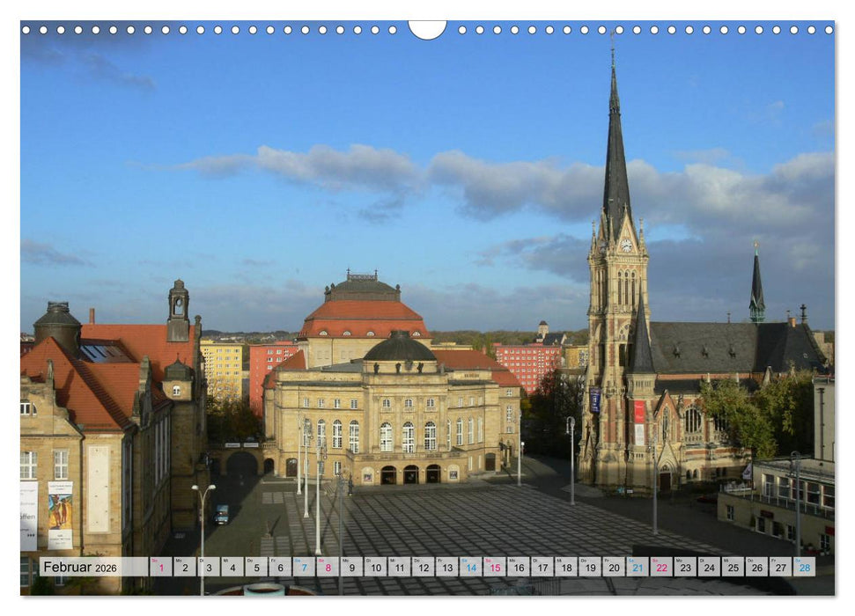Click the year text 2026

(106, 568)
